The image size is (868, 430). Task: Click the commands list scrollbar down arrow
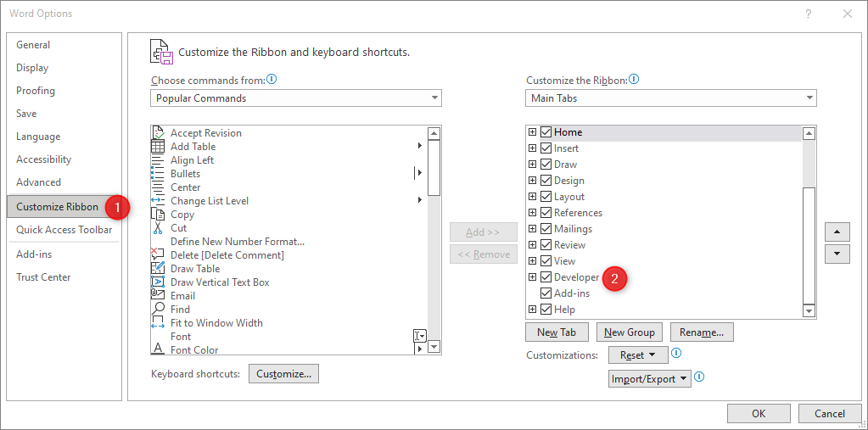[x=434, y=348]
